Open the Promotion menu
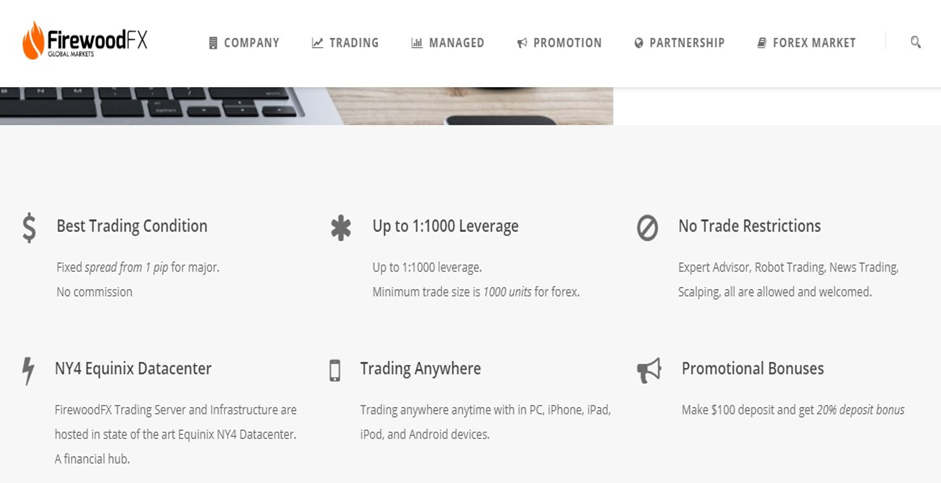Screen dimensions: 941x483 (x=559, y=43)
